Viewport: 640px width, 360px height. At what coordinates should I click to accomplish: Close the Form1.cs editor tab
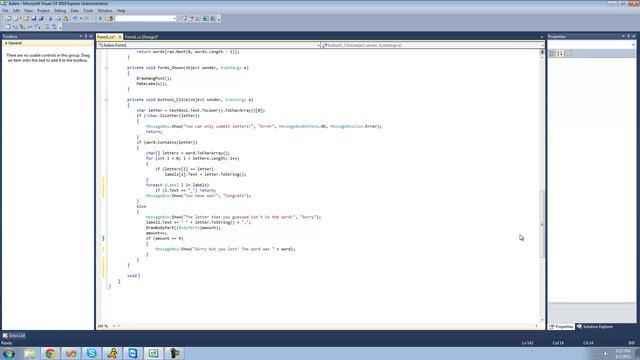coord(120,37)
